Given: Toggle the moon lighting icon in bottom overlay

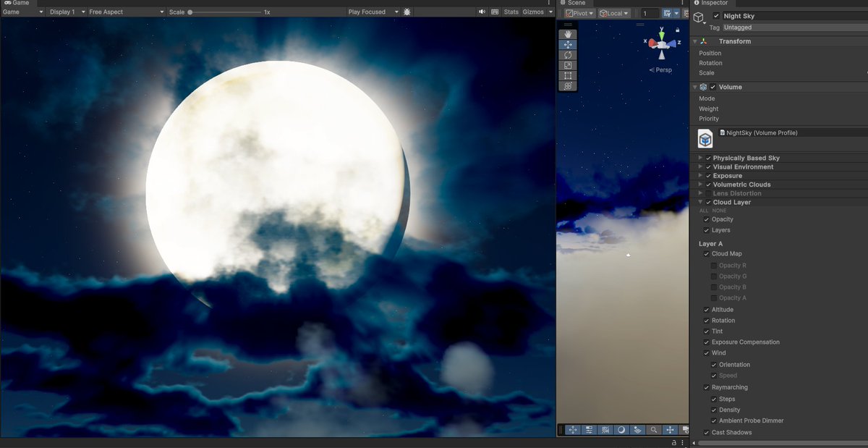Looking at the screenshot, I should click(621, 430).
